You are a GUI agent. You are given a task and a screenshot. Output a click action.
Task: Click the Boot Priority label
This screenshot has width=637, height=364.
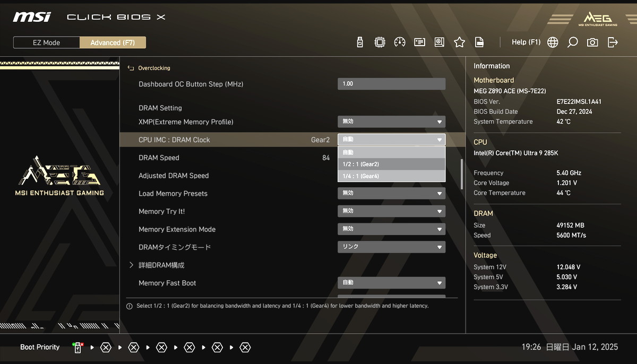[40, 347]
